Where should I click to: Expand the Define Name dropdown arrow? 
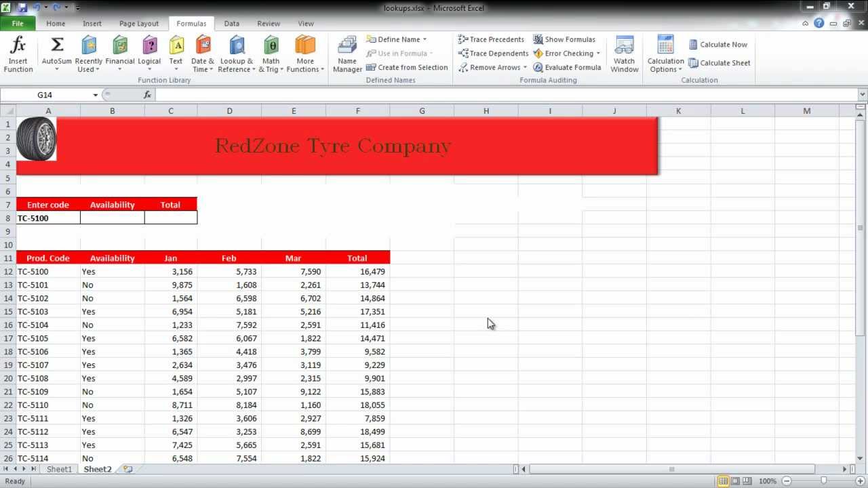click(x=425, y=39)
